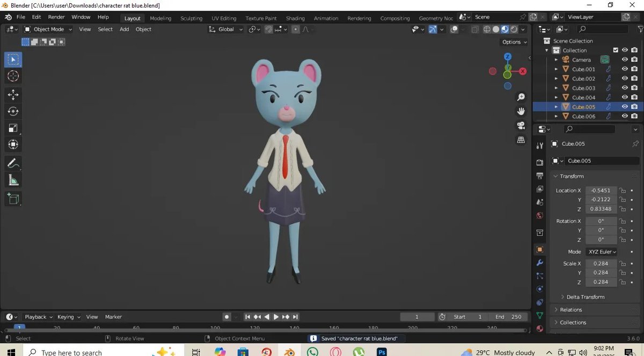Open the Render menu
The height and width of the screenshot is (356, 644).
pyautogui.click(x=56, y=17)
